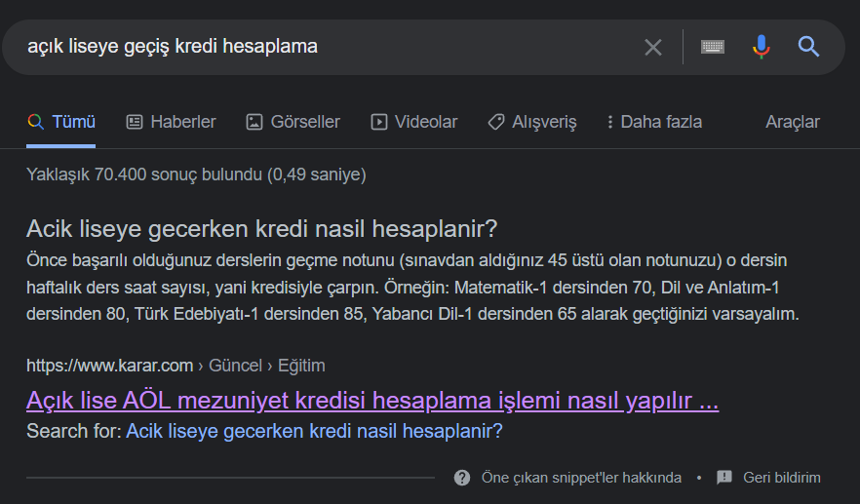Switch to the Haberler tab
Viewport: 860px width, 504px height.
click(x=182, y=122)
